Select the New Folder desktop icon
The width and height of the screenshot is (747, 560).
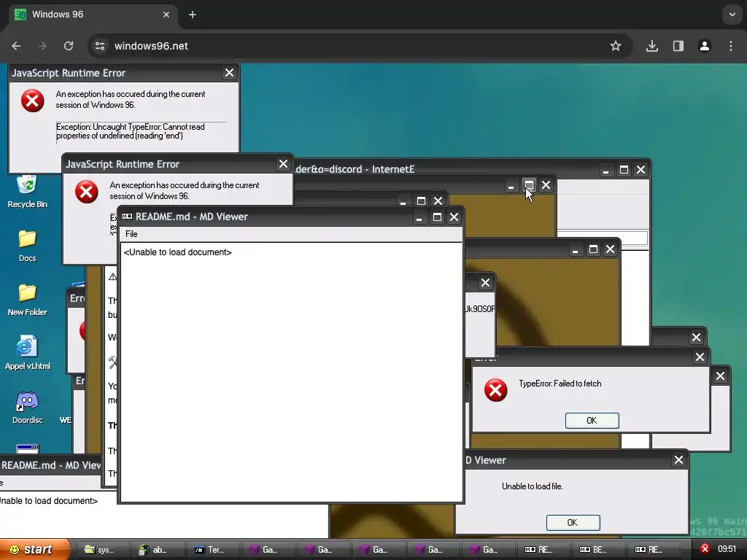pos(27,300)
